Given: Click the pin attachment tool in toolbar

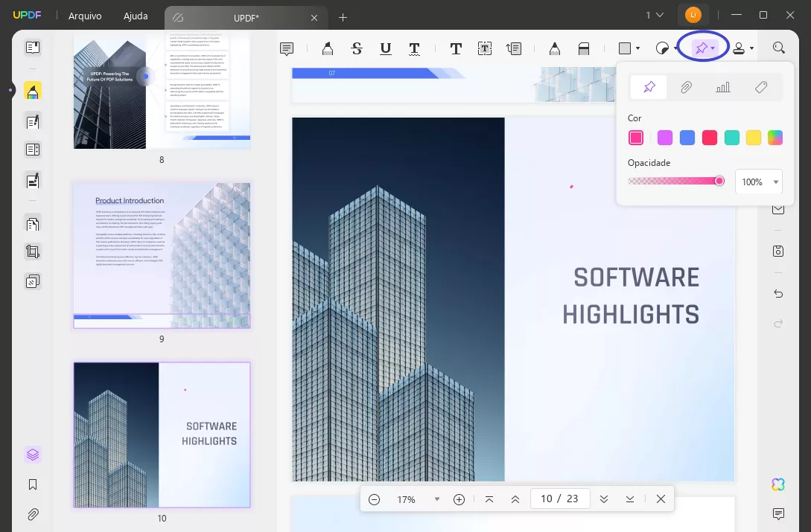Looking at the screenshot, I should coord(702,48).
